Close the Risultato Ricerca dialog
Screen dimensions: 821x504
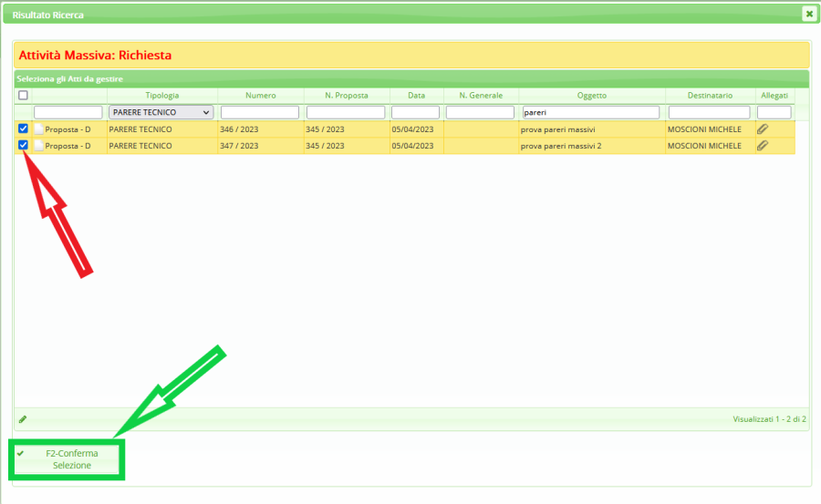[808, 14]
